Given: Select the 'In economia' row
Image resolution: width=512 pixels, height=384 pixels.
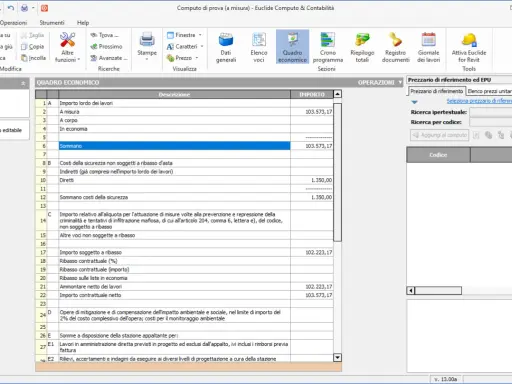Looking at the screenshot, I should tap(184, 129).
